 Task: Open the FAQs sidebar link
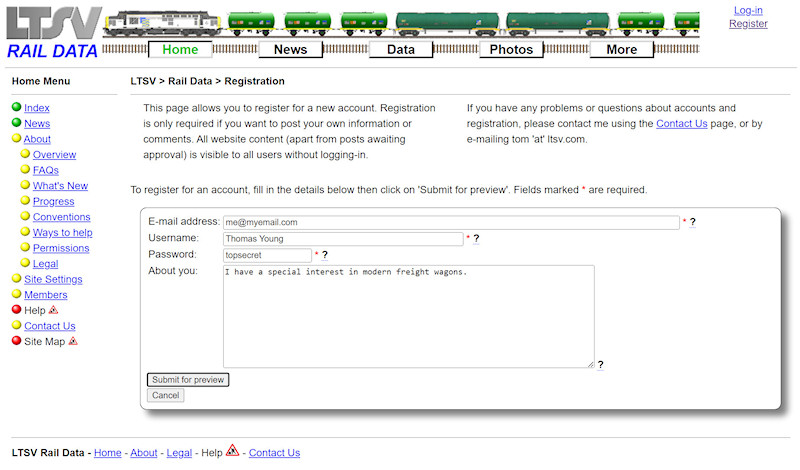45,170
